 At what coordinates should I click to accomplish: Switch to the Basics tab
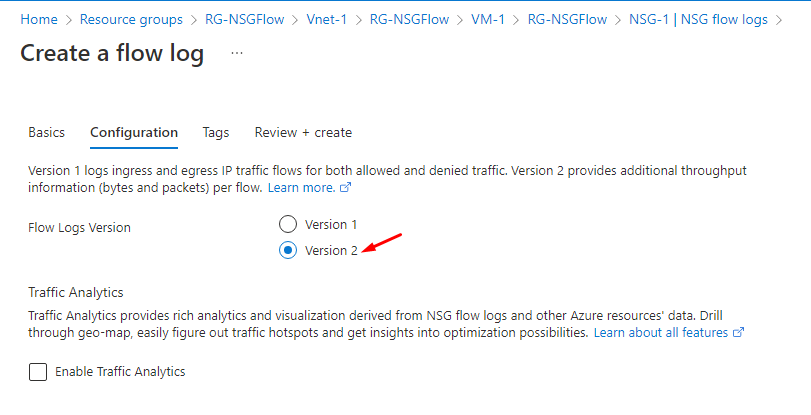47,132
